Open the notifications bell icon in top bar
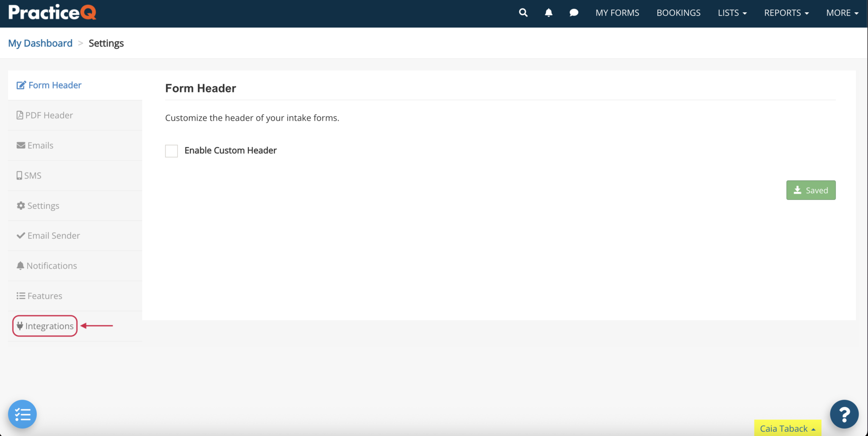The height and width of the screenshot is (436, 868). tap(548, 13)
